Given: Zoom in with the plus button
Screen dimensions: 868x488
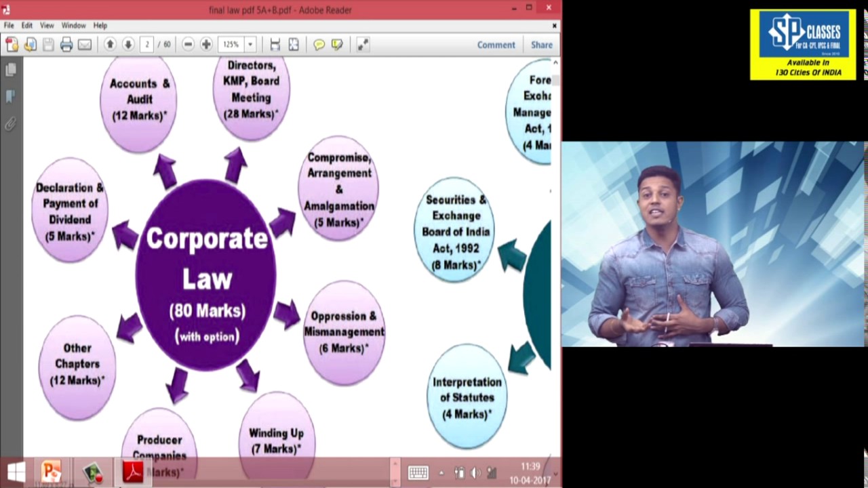Looking at the screenshot, I should point(206,45).
